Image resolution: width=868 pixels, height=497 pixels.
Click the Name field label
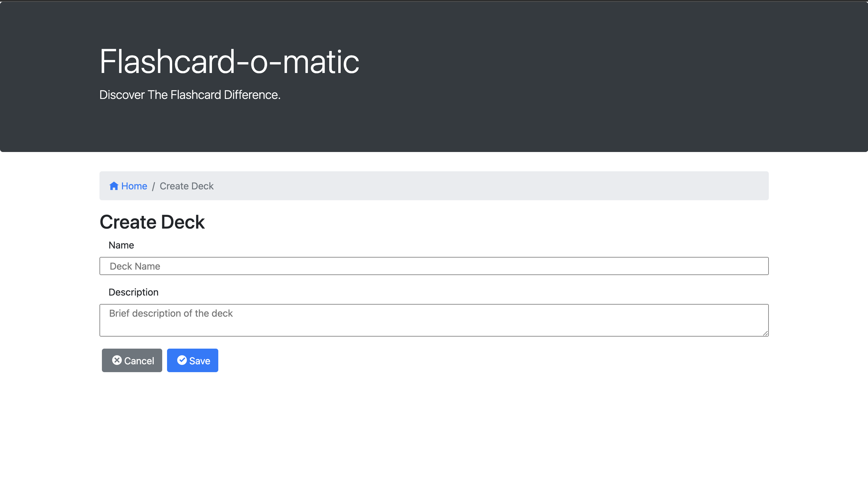[121, 245]
